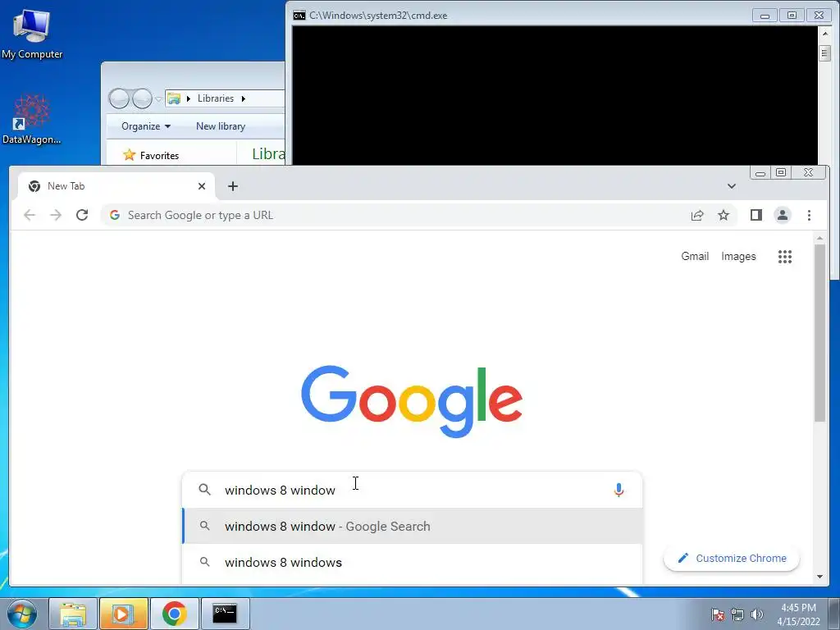Minimize the Chrome window
This screenshot has height=630, width=840.
[760, 173]
